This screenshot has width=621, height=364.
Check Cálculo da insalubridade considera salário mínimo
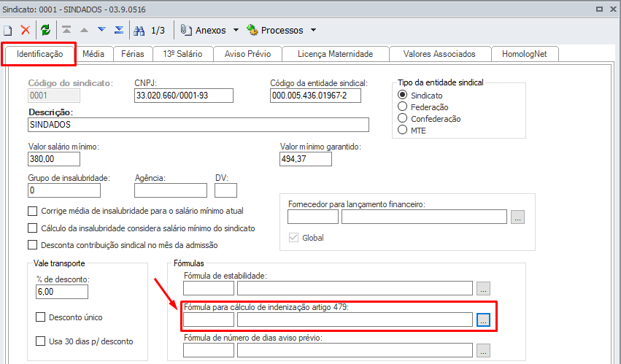pyautogui.click(x=33, y=228)
